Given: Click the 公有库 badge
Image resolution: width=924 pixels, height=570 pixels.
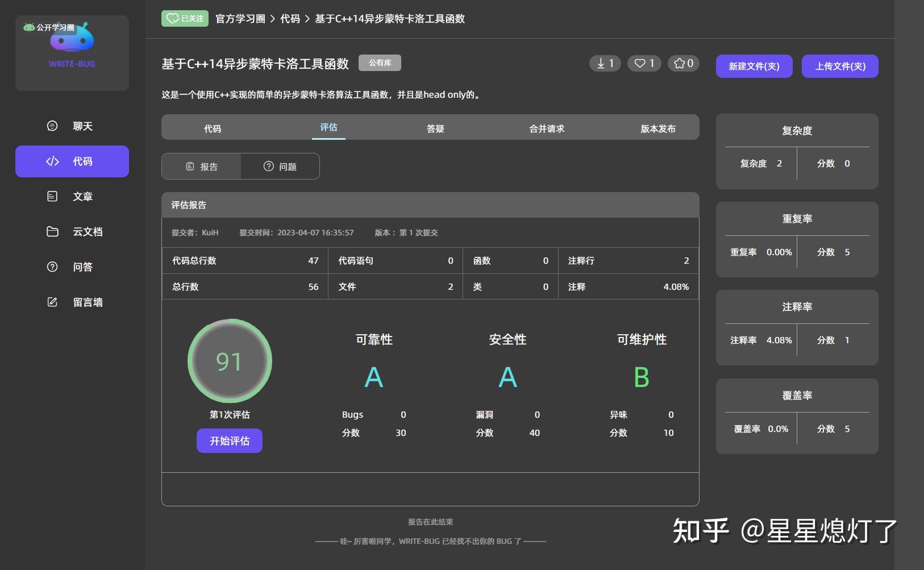Looking at the screenshot, I should pyautogui.click(x=380, y=63).
